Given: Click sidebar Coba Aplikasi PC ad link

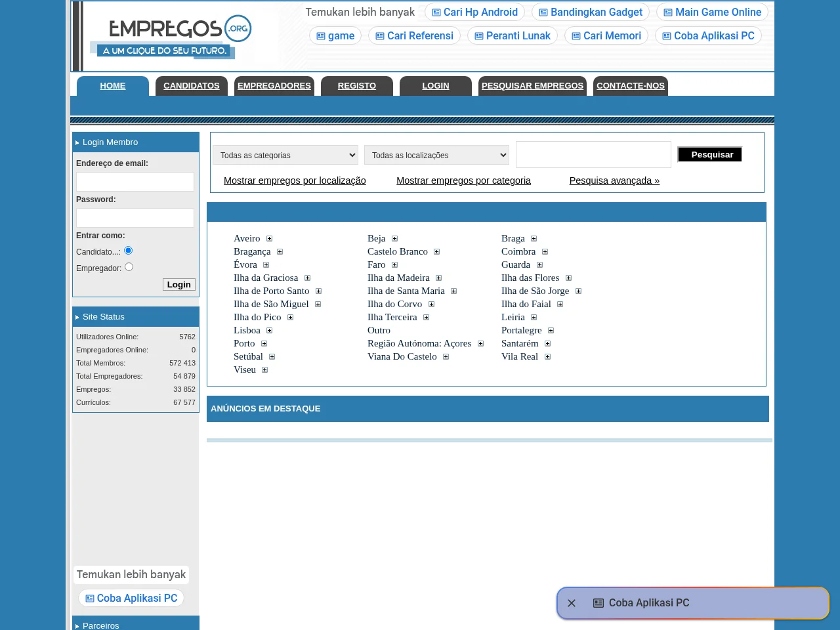Looking at the screenshot, I should coord(131,598).
